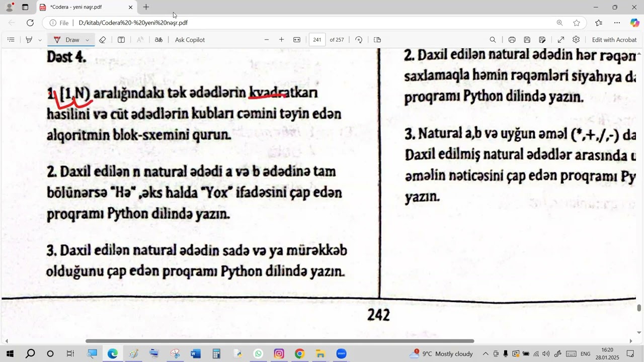Open Find in PDF search
Image resolution: width=644 pixels, height=362 pixels.
coord(493,40)
